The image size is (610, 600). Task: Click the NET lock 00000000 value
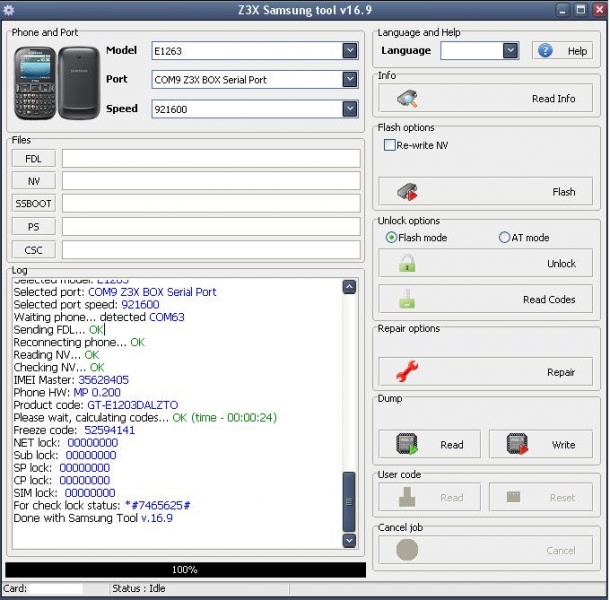[93, 443]
